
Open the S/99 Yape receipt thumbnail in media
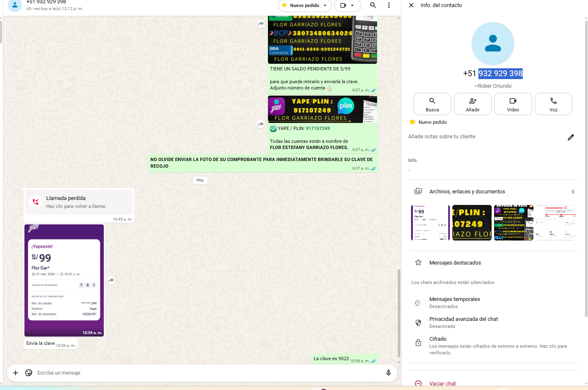430,223
